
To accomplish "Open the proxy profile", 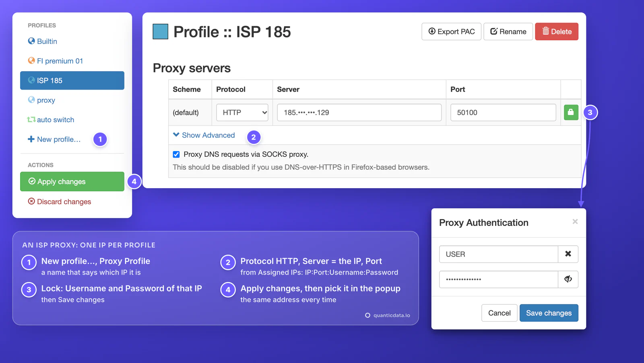I will coord(41,100).
